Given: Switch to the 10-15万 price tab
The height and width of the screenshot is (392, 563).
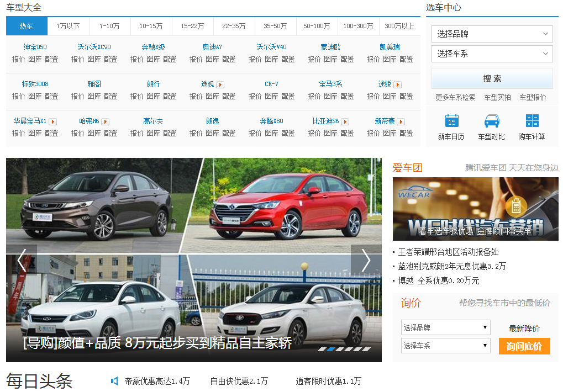Looking at the screenshot, I should pos(151,26).
